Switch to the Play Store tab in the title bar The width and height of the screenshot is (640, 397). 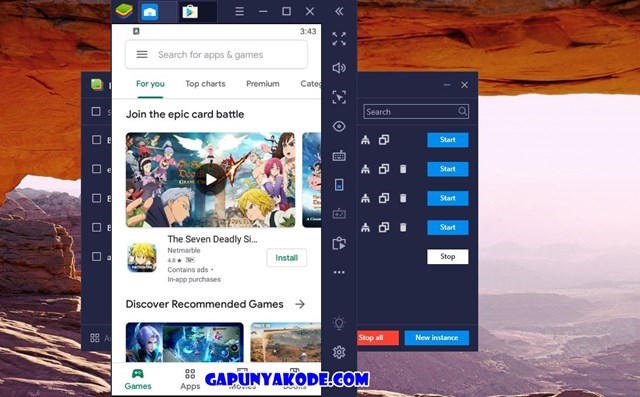190,11
